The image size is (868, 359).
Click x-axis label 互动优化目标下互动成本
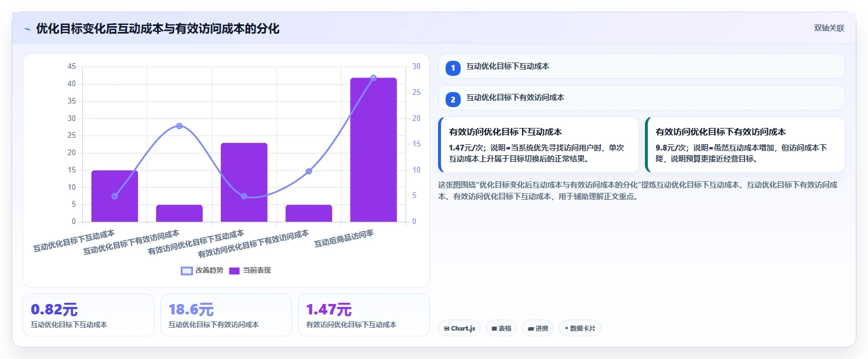[74, 241]
